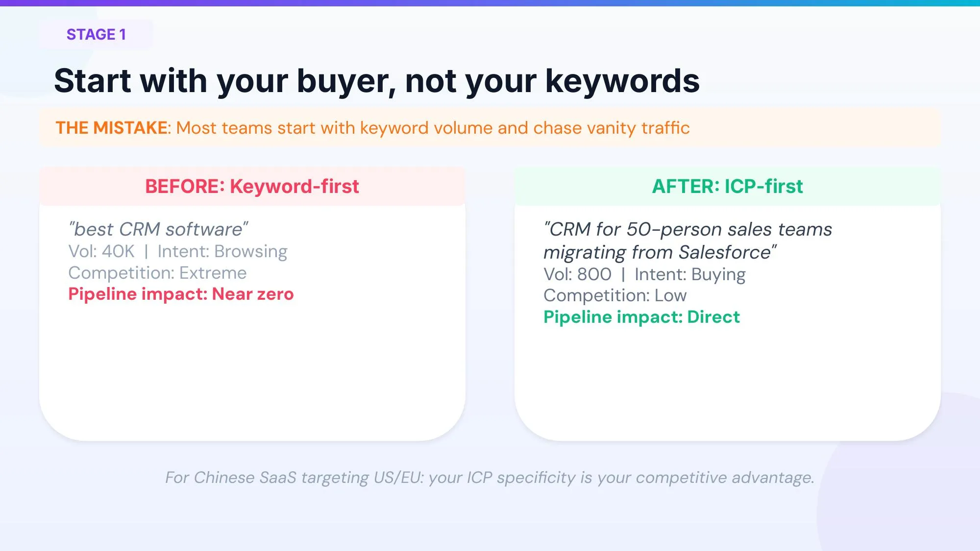980x551 pixels.
Task: Click the gradient bar at the slide top
Action: [490, 3]
